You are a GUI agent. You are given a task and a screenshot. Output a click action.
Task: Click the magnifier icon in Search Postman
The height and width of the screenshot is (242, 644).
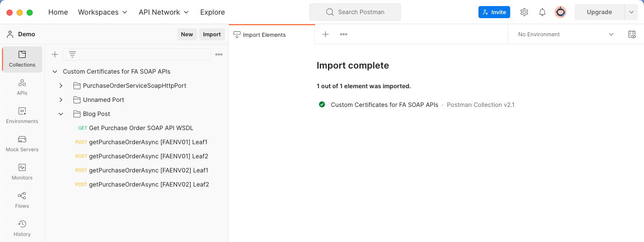(x=330, y=12)
